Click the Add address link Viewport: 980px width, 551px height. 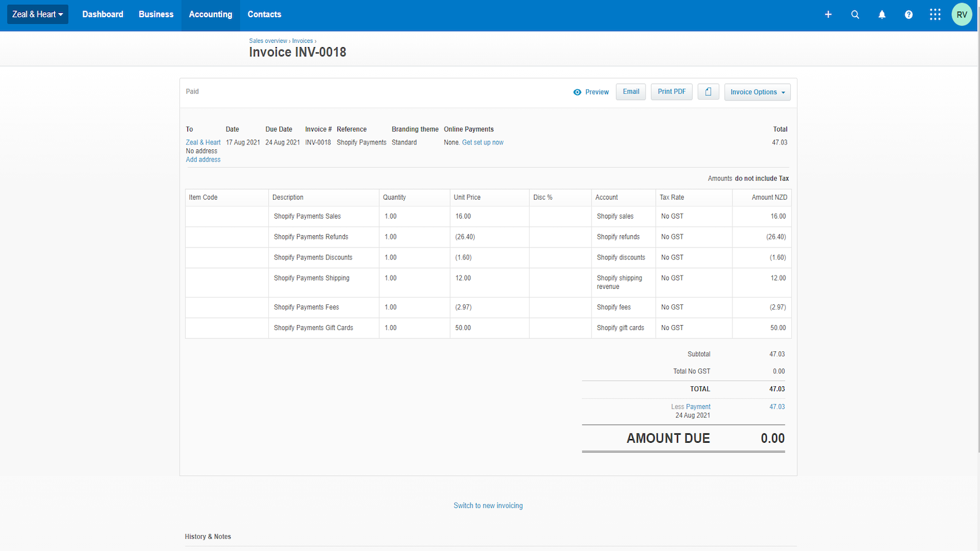203,160
